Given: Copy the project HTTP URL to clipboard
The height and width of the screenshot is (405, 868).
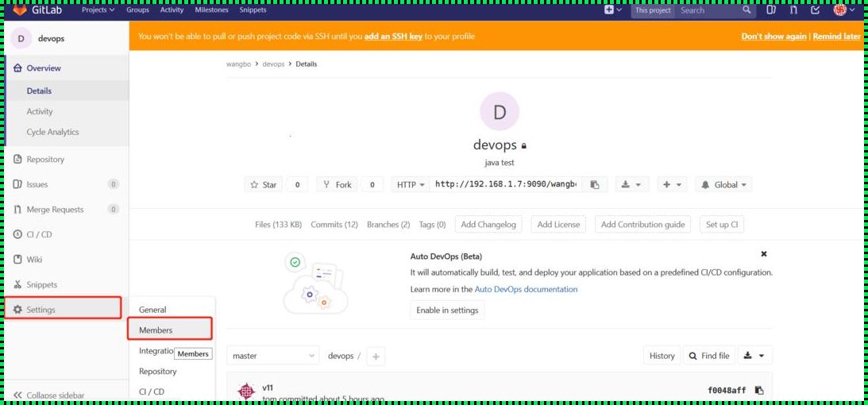Looking at the screenshot, I should pyautogui.click(x=595, y=185).
